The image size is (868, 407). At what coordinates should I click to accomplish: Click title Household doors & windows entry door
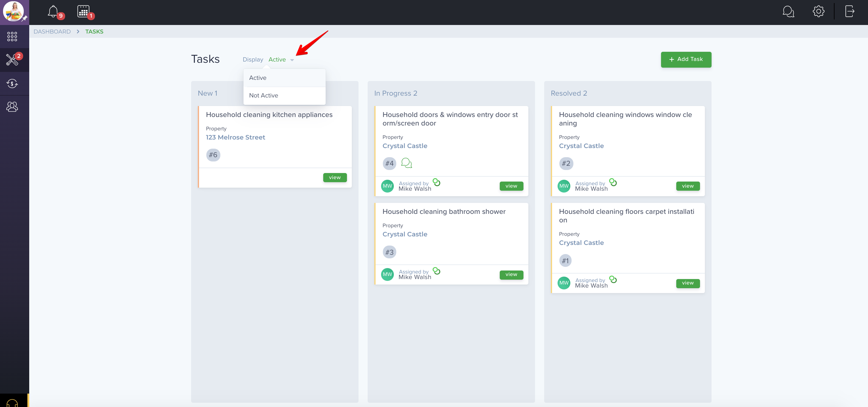450,119
